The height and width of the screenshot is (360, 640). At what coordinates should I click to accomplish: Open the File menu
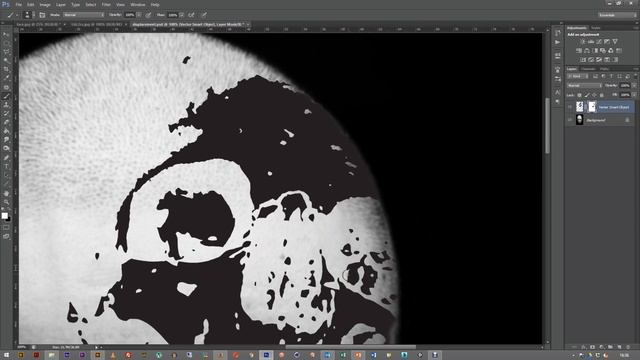[18, 4]
